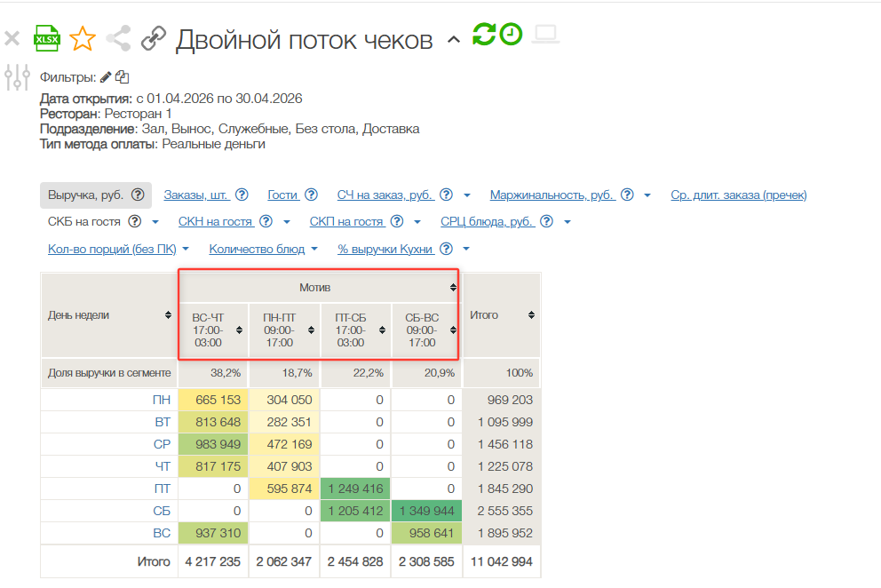This screenshot has width=881, height=588.
Task: Copy report link with chain icon
Action: [x=154, y=38]
